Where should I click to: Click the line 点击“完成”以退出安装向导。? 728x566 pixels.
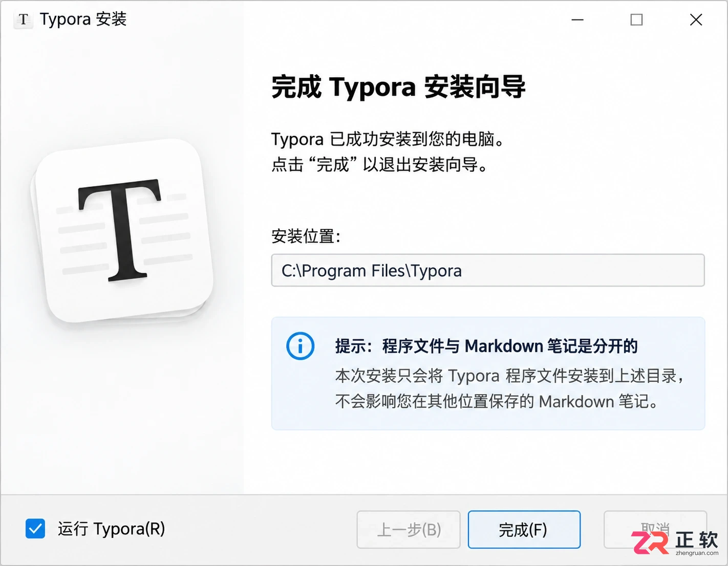[380, 165]
